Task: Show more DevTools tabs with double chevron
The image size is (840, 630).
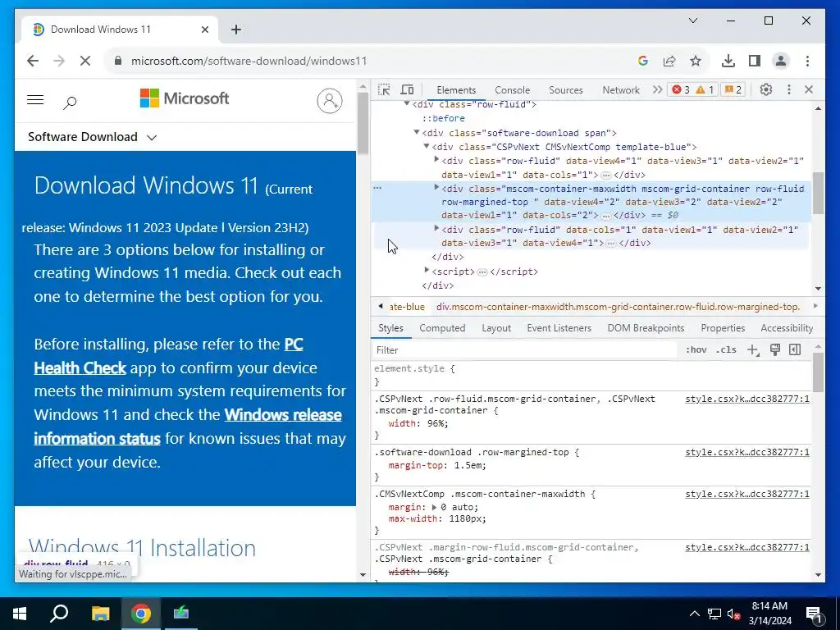Action: tap(657, 89)
